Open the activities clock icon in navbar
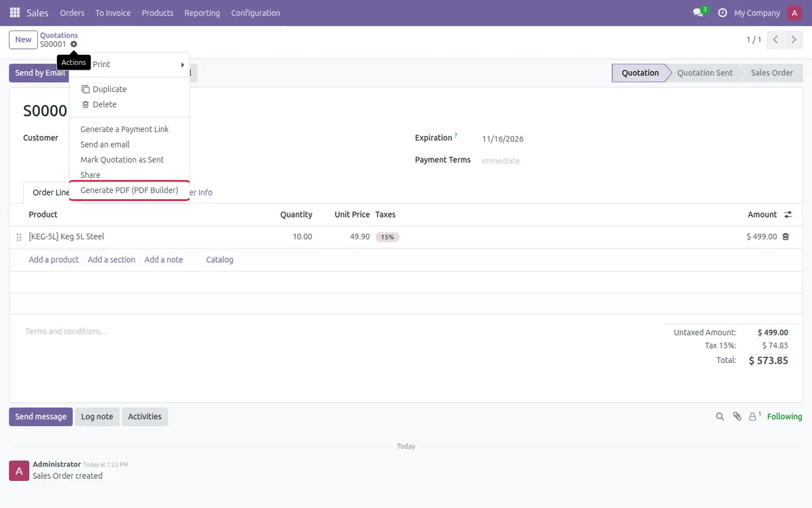Screen dimensions: 812x508 (x=722, y=13)
